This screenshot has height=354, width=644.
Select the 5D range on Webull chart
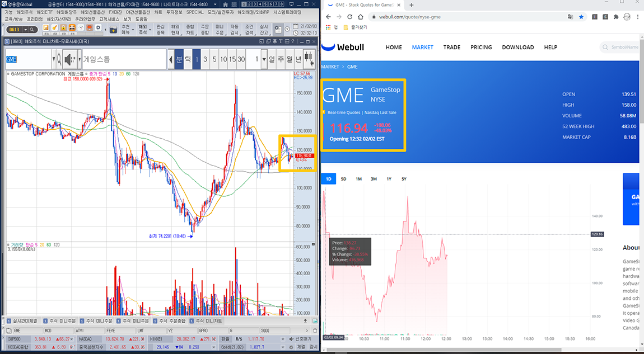[344, 179]
